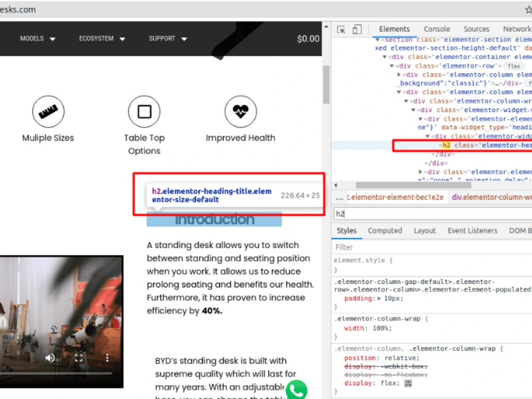Click the elementor-element-bec1e2e breadcrumb

coord(395,197)
